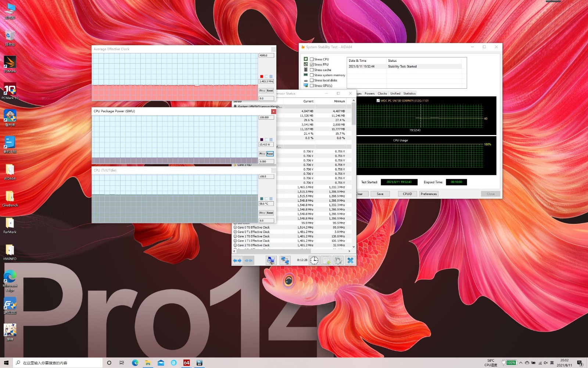Enable the Stress GPU(s) checkbox
This screenshot has width=588, height=368.
tap(312, 86)
